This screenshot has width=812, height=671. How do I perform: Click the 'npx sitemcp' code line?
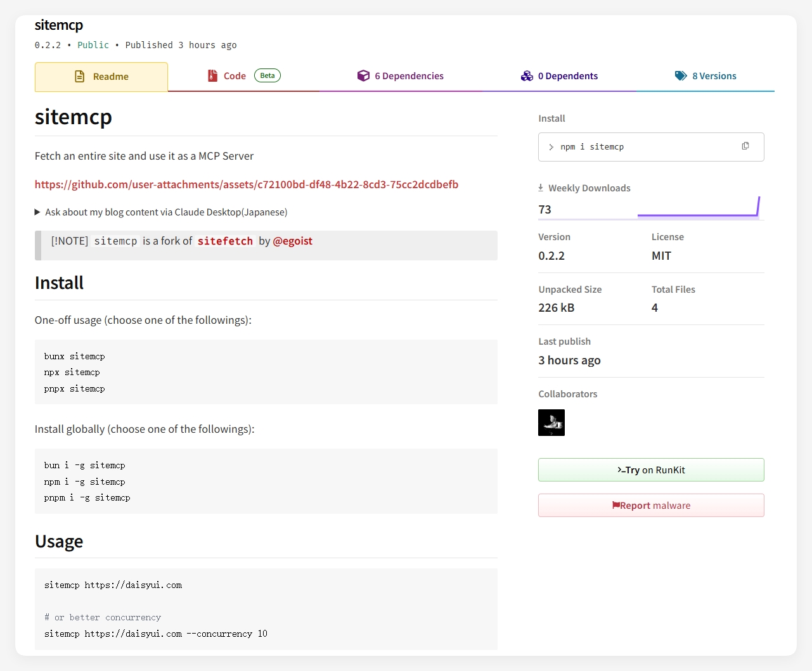(x=72, y=373)
